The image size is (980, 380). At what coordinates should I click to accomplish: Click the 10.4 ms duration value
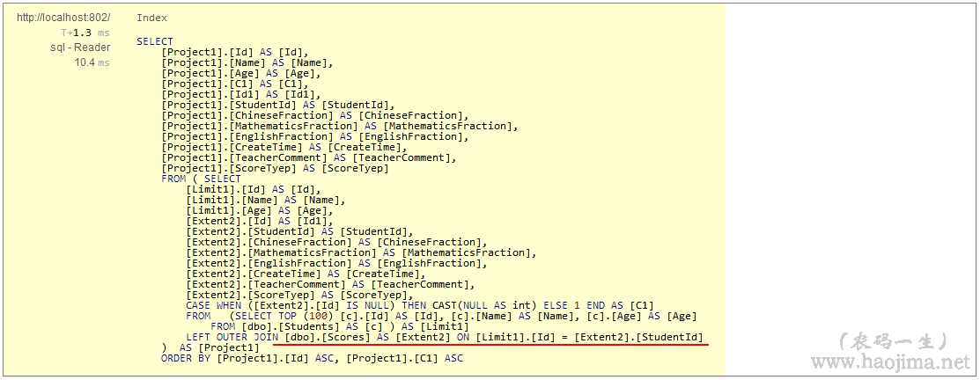[92, 62]
